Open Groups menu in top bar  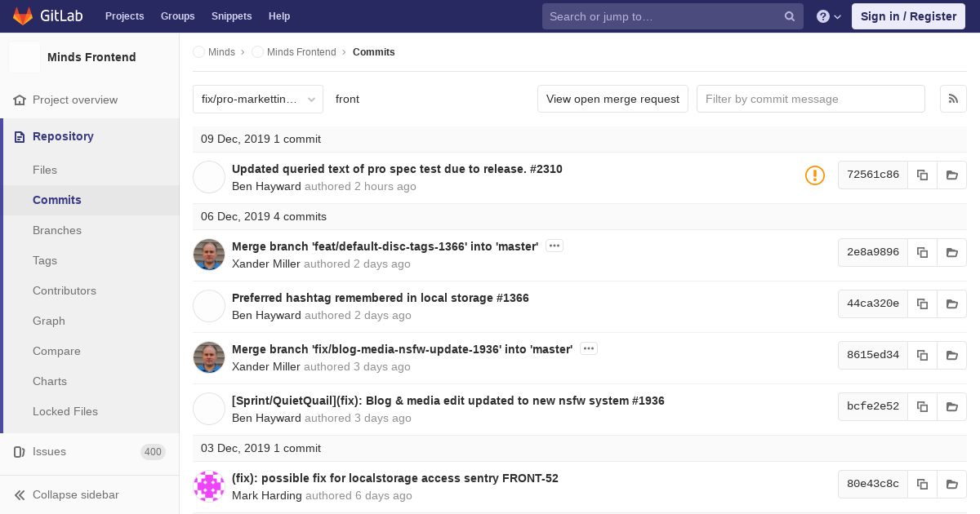point(177,16)
